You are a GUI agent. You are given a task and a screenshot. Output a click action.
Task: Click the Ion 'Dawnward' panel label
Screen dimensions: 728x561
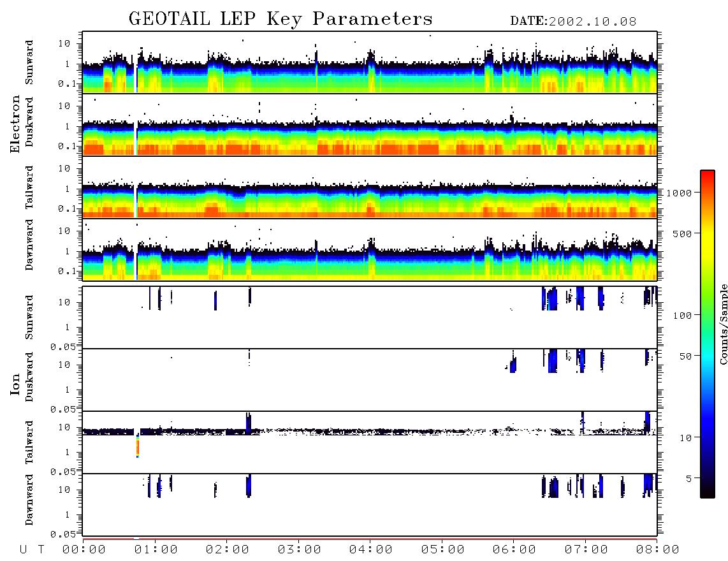29,500
